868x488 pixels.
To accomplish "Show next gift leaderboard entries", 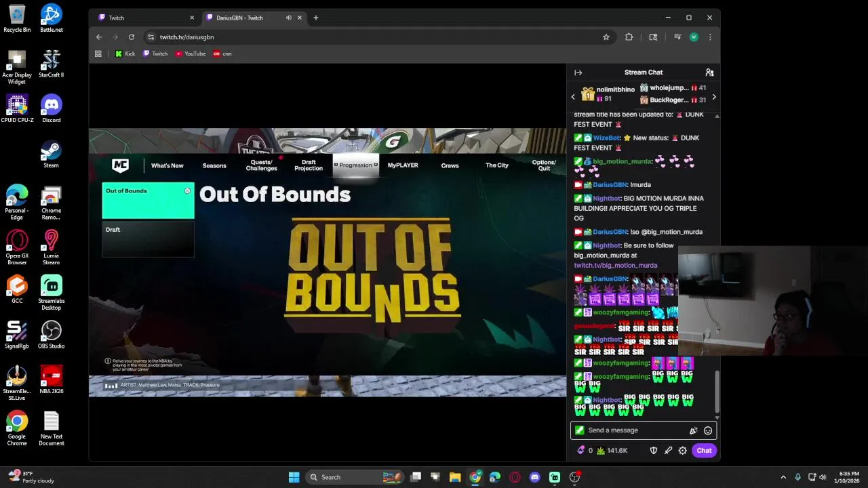I will tap(713, 97).
